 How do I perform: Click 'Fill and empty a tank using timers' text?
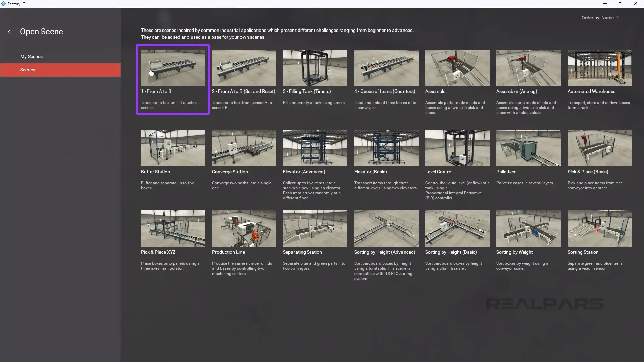click(x=314, y=103)
